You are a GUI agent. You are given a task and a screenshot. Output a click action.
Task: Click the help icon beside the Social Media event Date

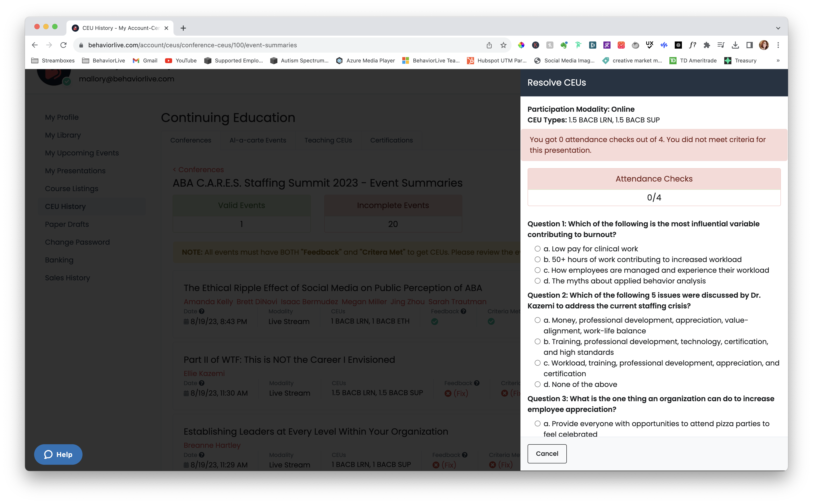[202, 311]
